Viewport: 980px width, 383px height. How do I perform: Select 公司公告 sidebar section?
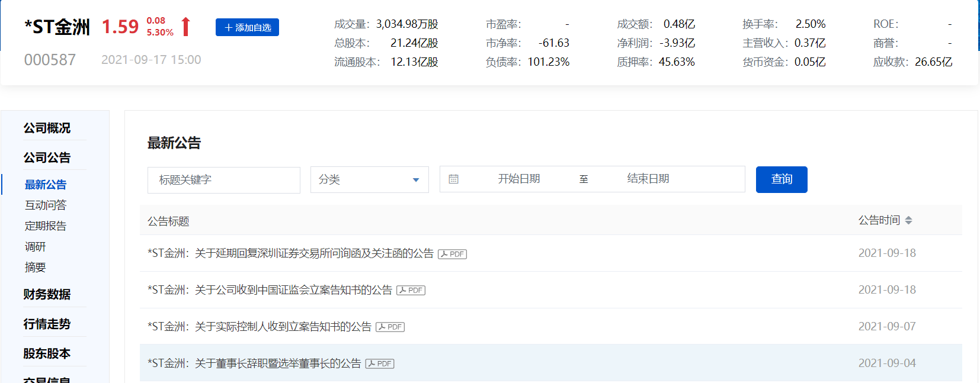pyautogui.click(x=47, y=157)
